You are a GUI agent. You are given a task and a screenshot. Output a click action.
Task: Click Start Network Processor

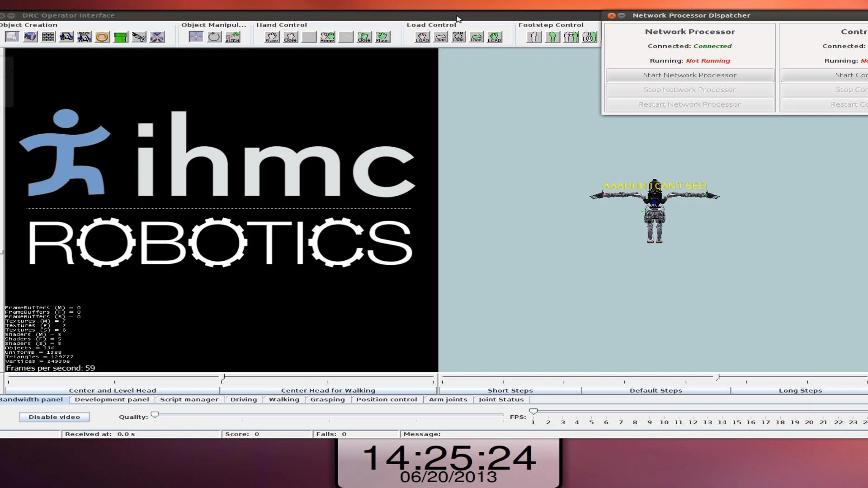(689, 75)
